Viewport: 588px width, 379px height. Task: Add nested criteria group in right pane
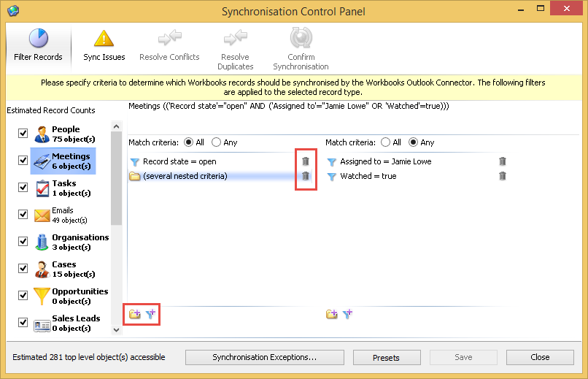click(331, 314)
